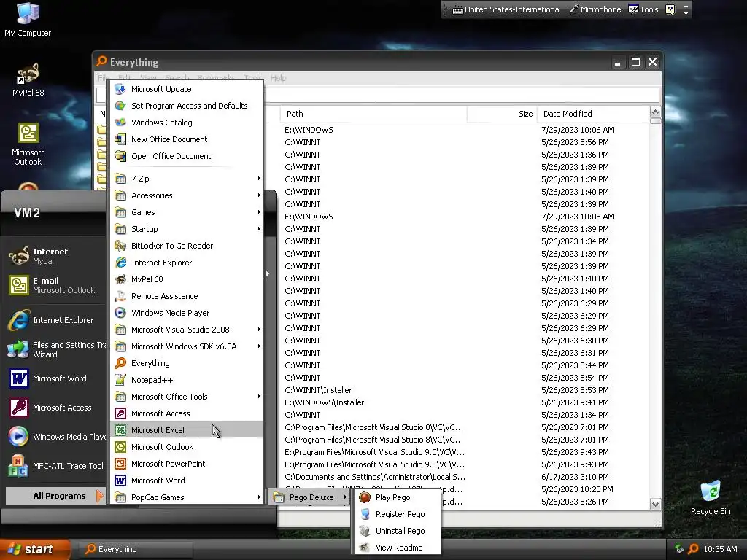The height and width of the screenshot is (560, 747).
Task: Open Microsoft Access from All Programs list
Action: click(x=187, y=413)
